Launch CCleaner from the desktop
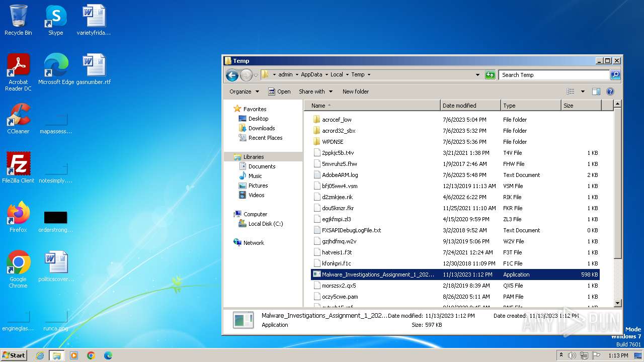644x362 pixels. click(18, 119)
